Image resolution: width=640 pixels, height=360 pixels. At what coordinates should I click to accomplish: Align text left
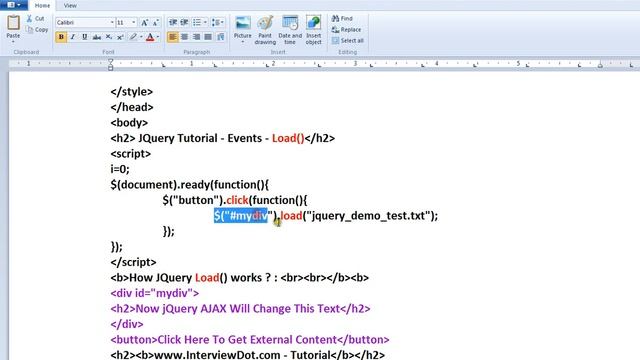[173, 37]
